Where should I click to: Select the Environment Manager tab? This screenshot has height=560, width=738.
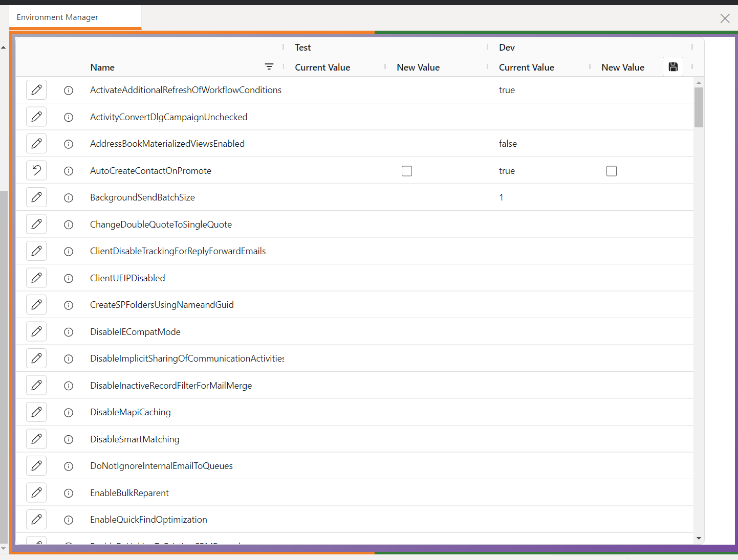click(57, 17)
